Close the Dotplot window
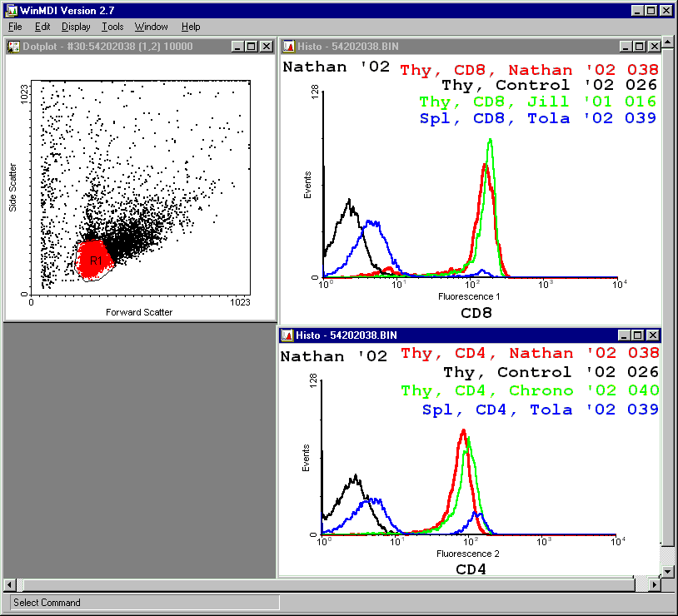Screen dimensions: 678x616 click(266, 47)
